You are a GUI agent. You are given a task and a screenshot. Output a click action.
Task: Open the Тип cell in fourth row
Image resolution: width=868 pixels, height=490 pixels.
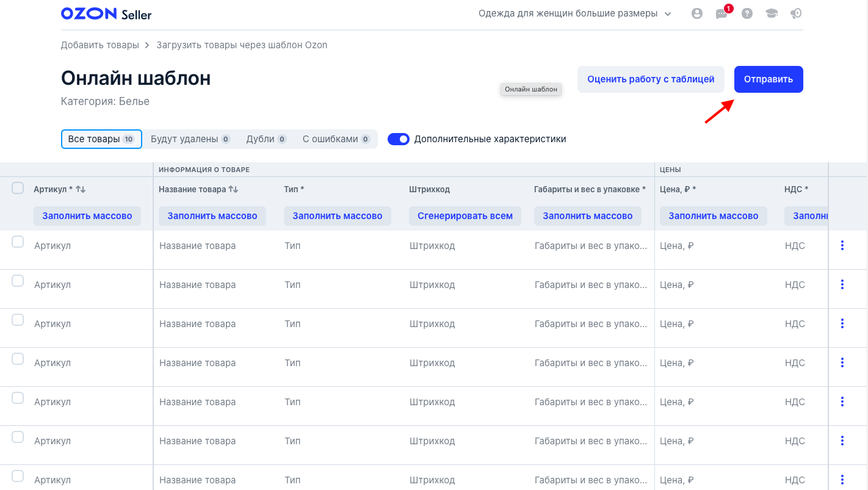coord(341,367)
